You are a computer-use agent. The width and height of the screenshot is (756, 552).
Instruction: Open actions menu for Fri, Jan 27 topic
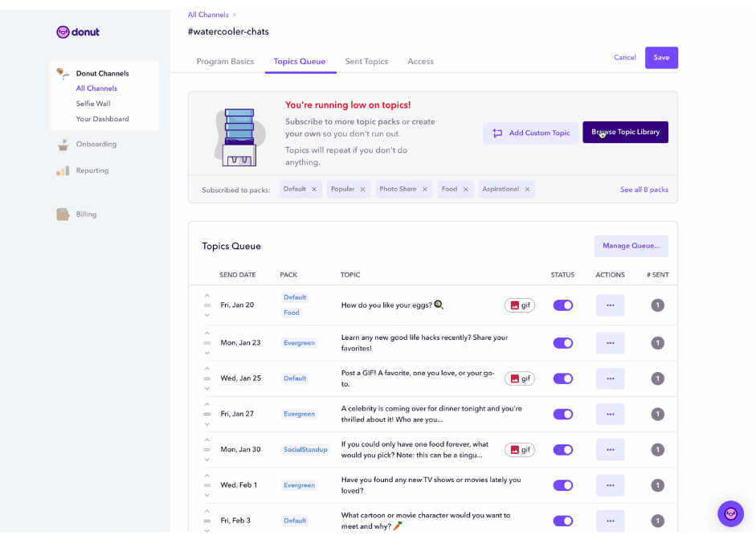(x=610, y=415)
